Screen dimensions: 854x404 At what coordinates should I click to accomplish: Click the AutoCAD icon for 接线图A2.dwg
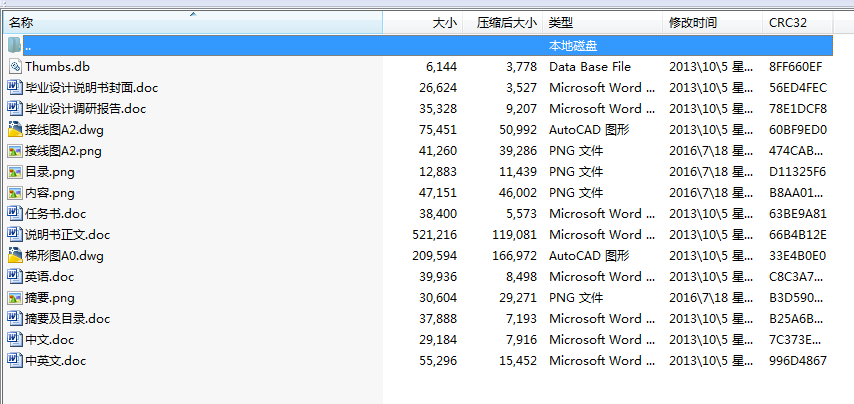[15, 130]
